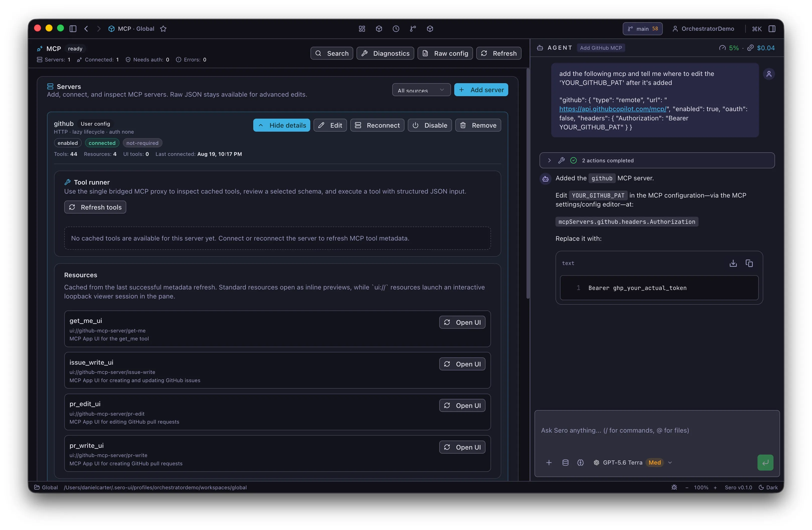Open UI for pr_write_ui resource
Screen dimensions: 812x530
point(462,447)
